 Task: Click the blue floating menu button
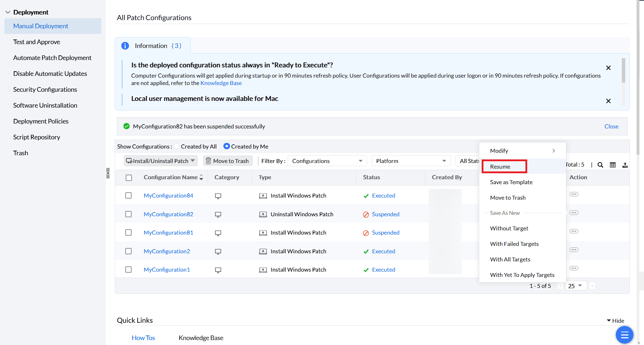pyautogui.click(x=624, y=335)
